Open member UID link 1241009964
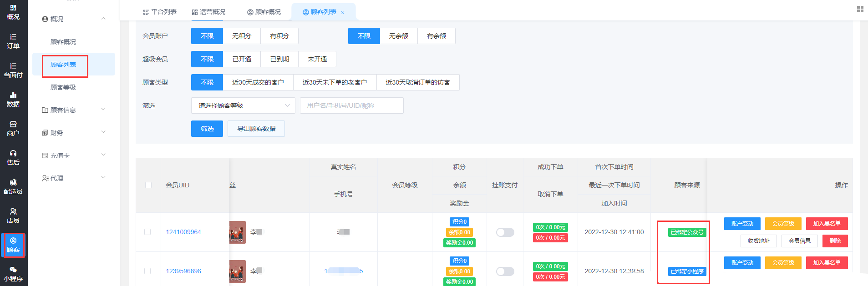 tap(183, 232)
